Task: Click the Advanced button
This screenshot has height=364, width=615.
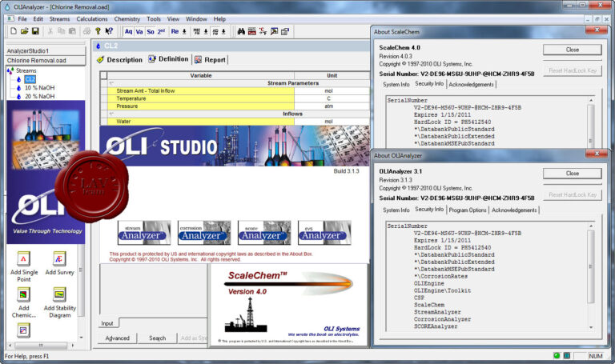Action: tap(117, 338)
